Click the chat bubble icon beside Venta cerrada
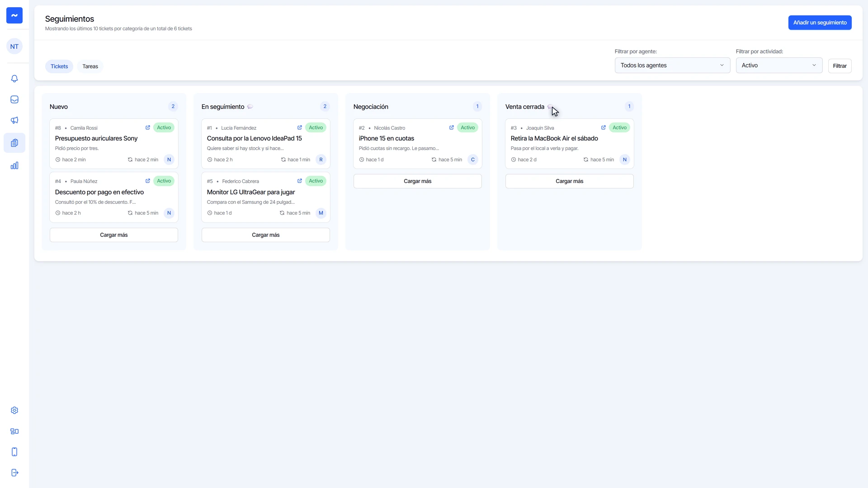This screenshot has width=868, height=488. (550, 107)
